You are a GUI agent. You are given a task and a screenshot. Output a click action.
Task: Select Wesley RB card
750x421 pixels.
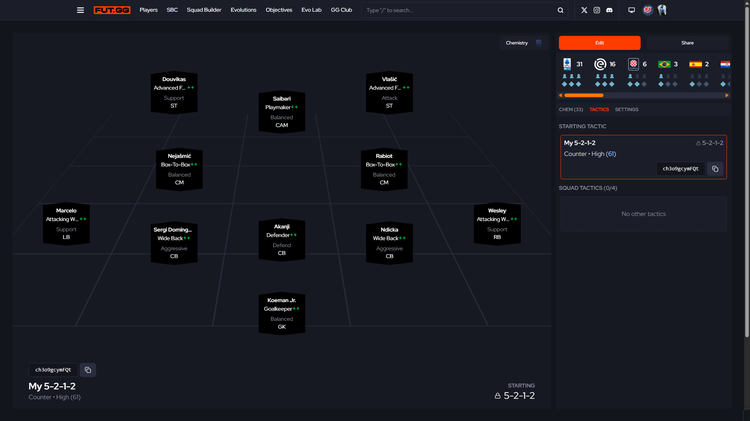[497, 224]
